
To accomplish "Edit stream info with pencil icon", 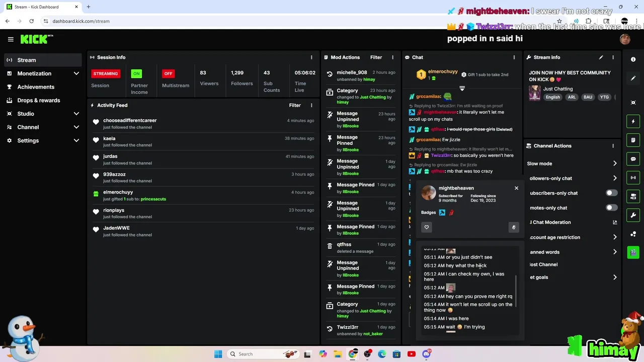I will [601, 57].
